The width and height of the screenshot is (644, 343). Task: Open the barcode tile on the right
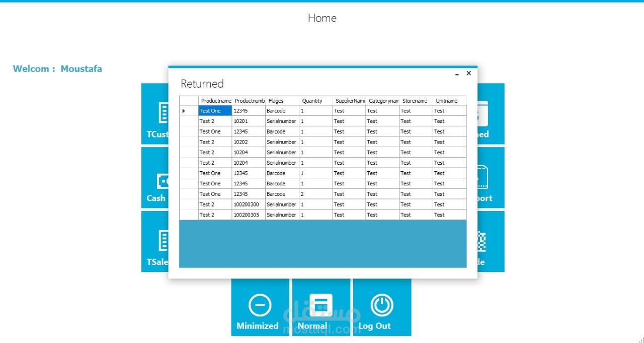click(x=491, y=241)
